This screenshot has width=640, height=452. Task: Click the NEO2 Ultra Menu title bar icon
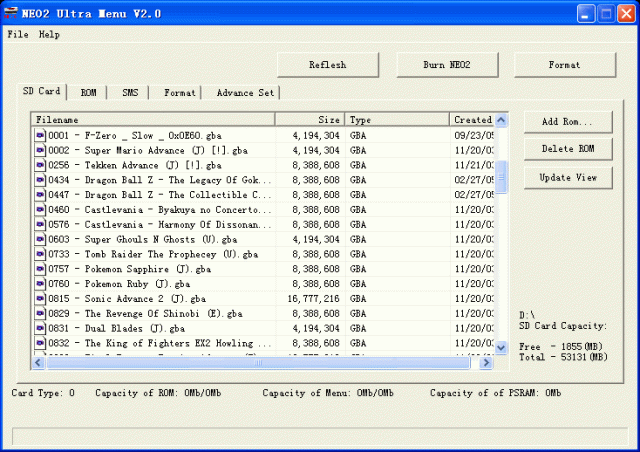[x=10, y=13]
